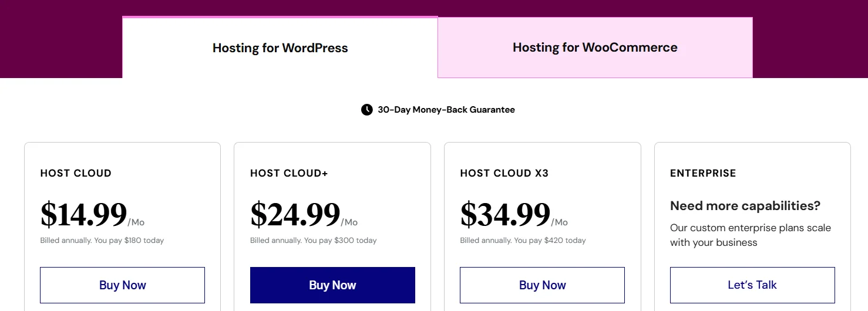Open the Hosting for WooCommerce tab
868x311 pixels.
point(595,48)
